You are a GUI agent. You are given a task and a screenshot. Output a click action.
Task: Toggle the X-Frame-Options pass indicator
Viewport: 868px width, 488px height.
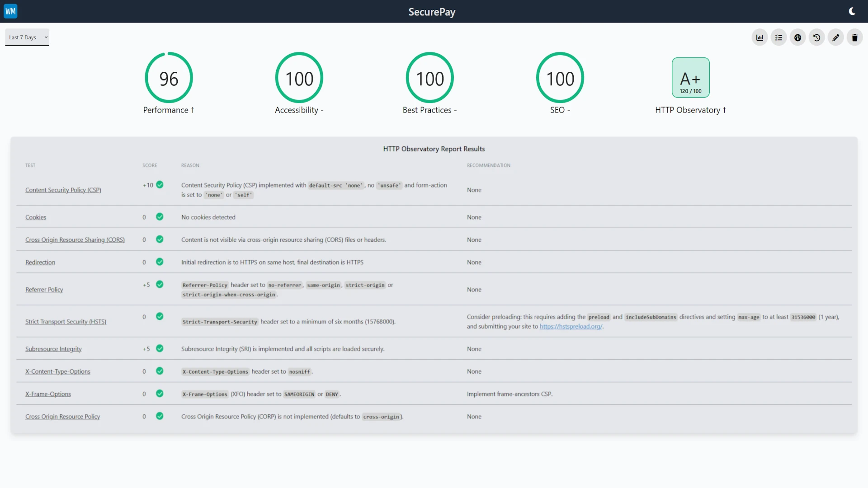[160, 393]
